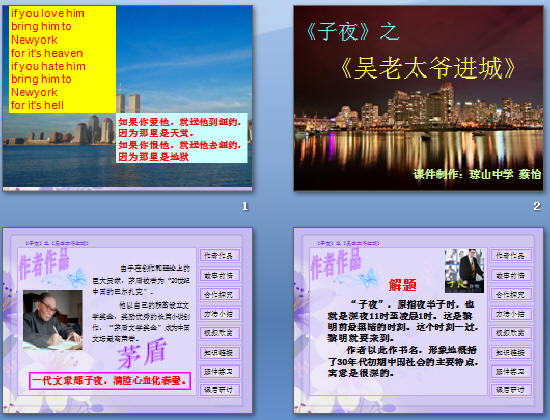
Task: Click the 合作探究 button on slide 3
Action: click(x=219, y=294)
